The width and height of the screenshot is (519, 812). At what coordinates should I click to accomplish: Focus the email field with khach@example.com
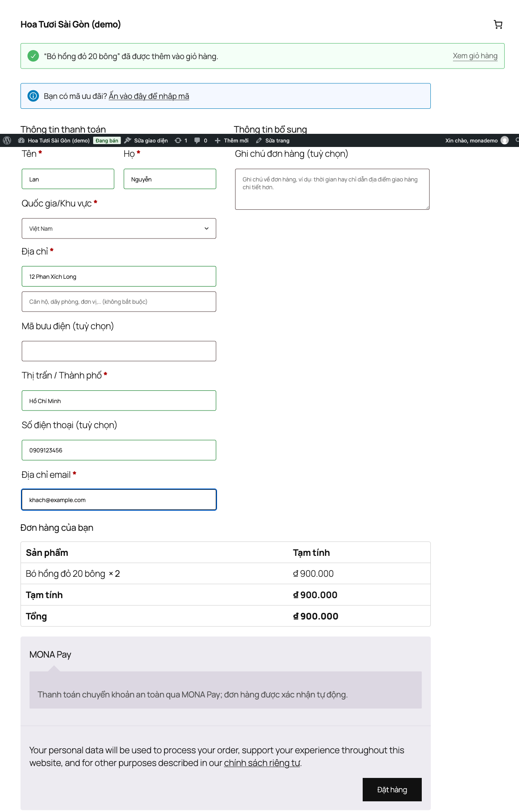(x=119, y=500)
